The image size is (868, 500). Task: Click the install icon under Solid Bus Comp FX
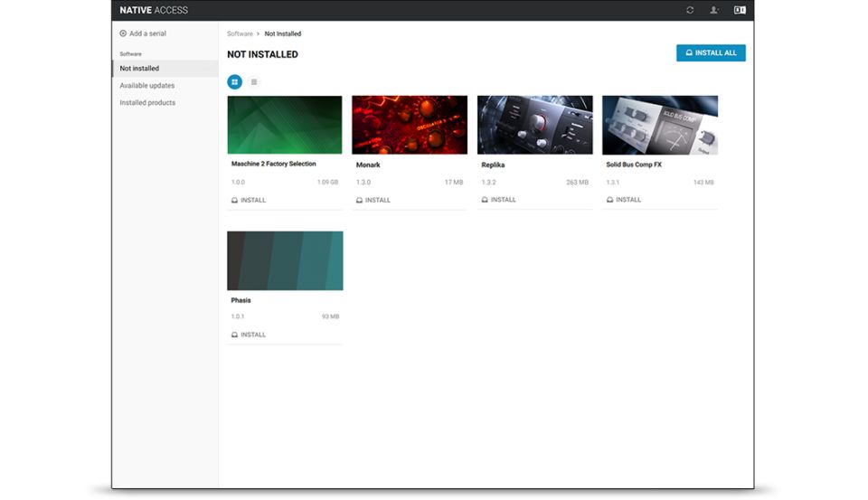point(610,200)
